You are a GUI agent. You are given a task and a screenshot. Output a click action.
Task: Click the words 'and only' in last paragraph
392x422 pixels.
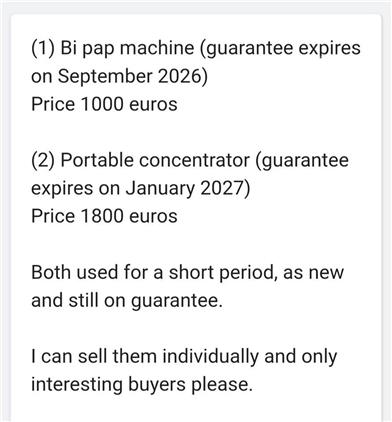(300, 357)
